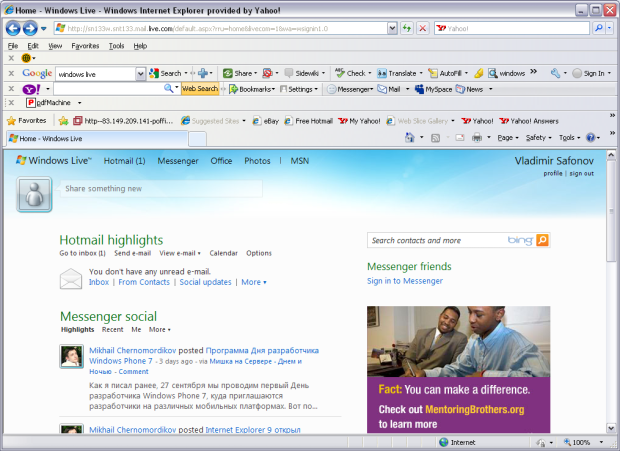
Task: Click the MentoringBrothers.org ad image
Action: coord(458,369)
